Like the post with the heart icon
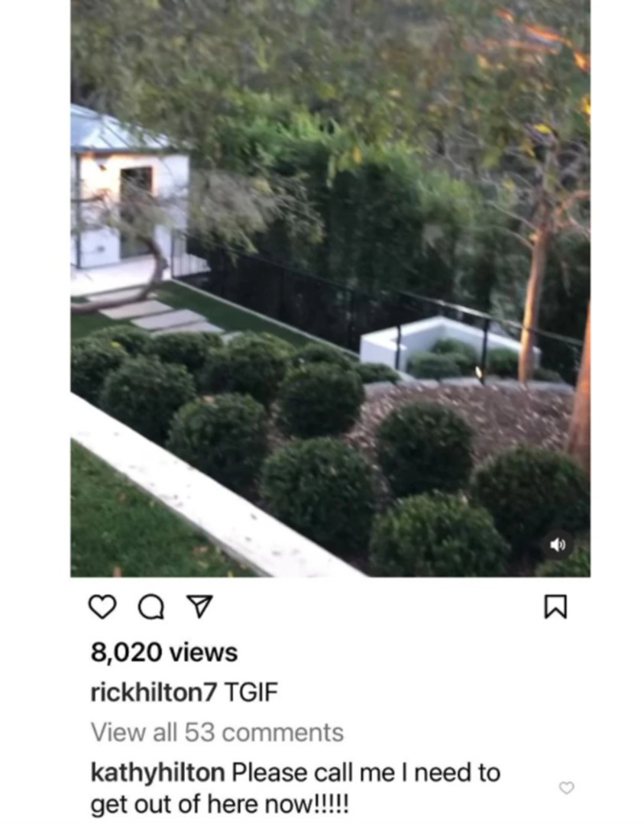644x825 pixels. pyautogui.click(x=102, y=607)
